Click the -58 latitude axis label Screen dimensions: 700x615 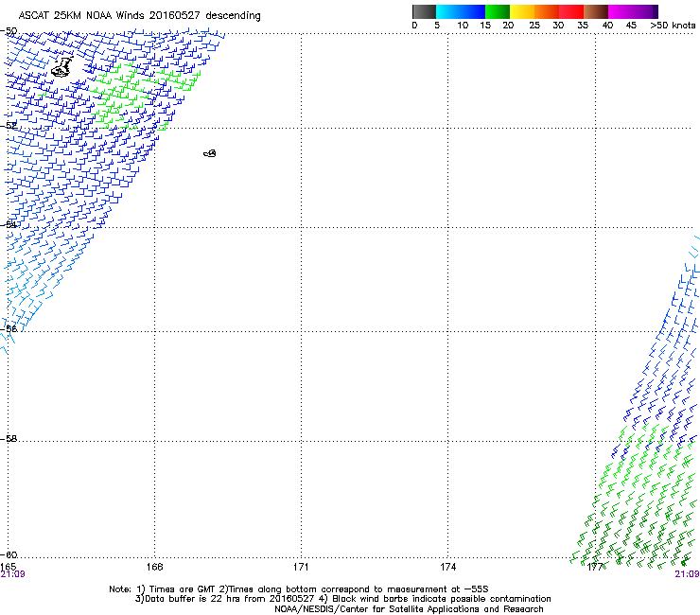tap(9, 439)
